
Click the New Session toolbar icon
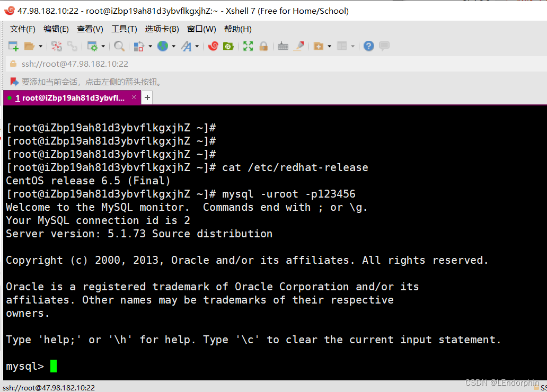(x=13, y=46)
